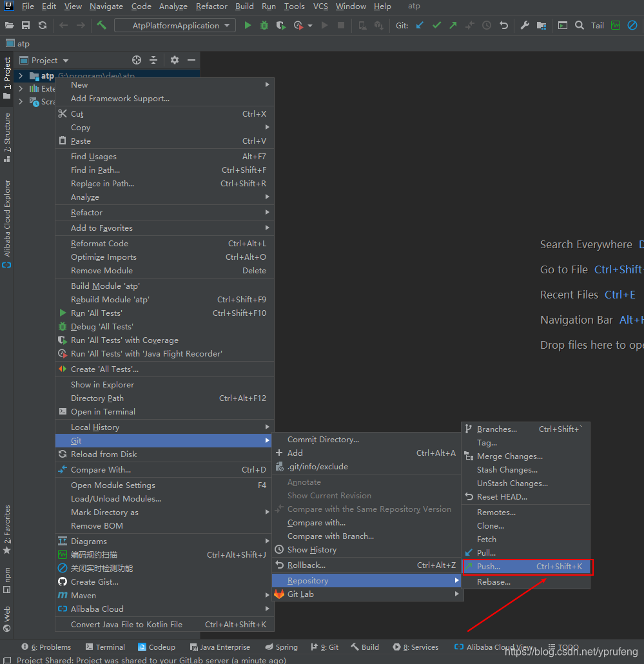The height and width of the screenshot is (664, 644).
Task: Open the Codeup tool window tab
Action: [x=157, y=647]
